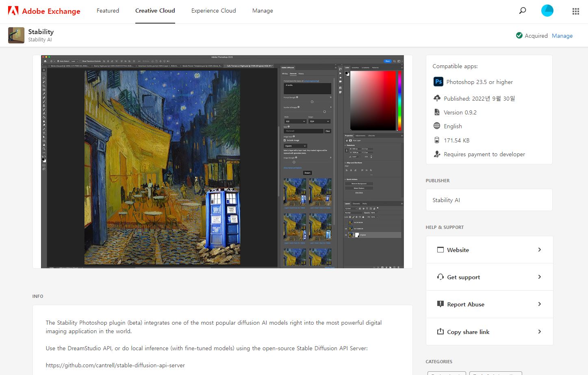Open the Photoshop plugin preview screenshot

[x=222, y=162]
